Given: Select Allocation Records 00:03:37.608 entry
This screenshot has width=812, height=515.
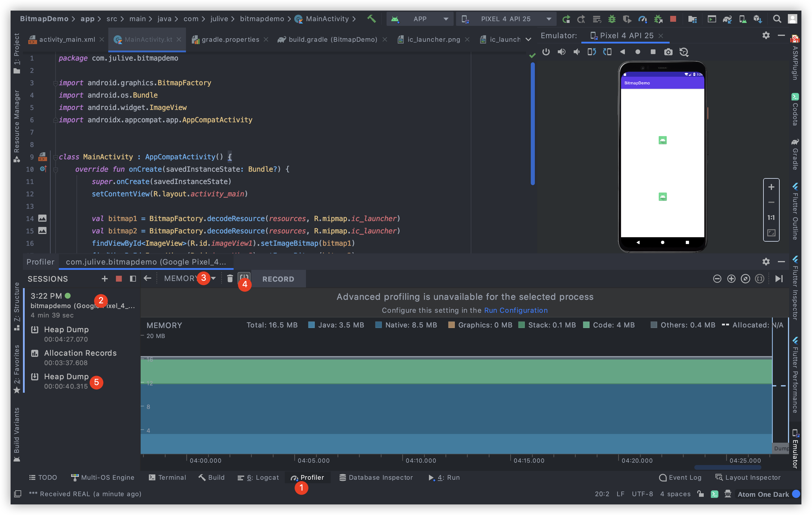Looking at the screenshot, I should [83, 357].
